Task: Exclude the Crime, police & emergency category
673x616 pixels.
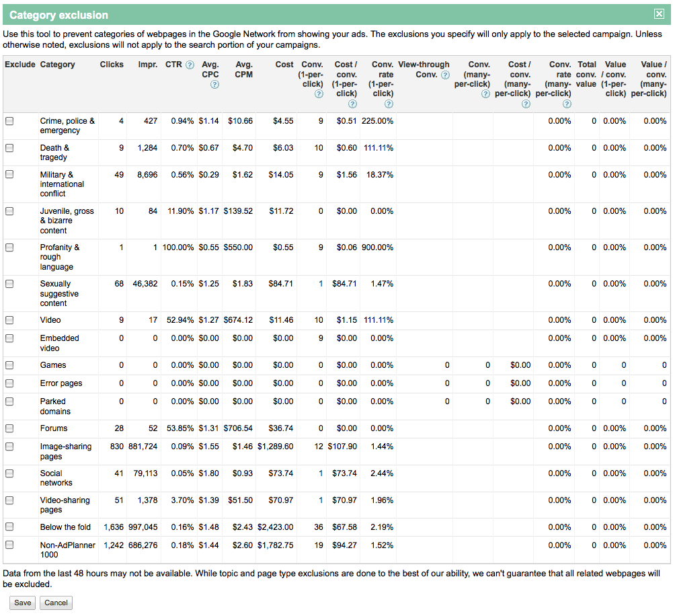Action: (x=9, y=121)
